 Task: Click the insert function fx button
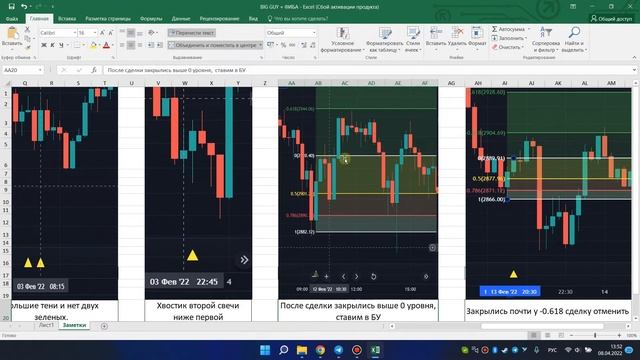coord(94,70)
